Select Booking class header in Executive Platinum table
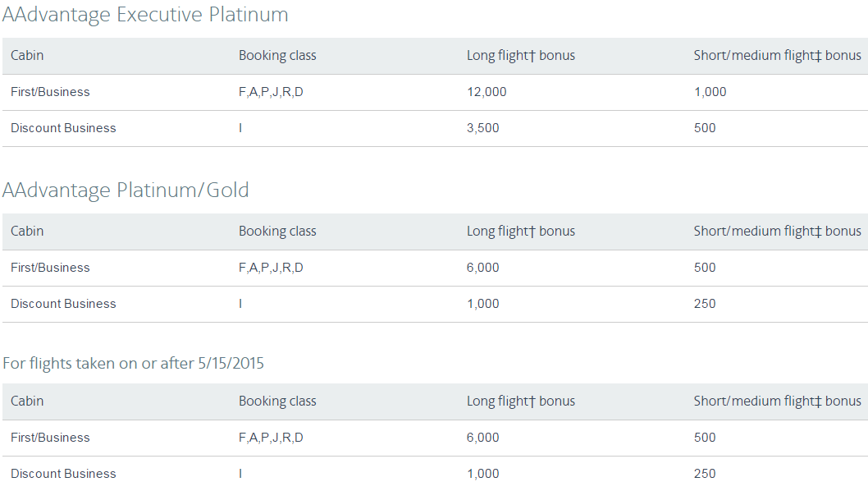Viewport: 868px width, 491px height. click(x=277, y=55)
